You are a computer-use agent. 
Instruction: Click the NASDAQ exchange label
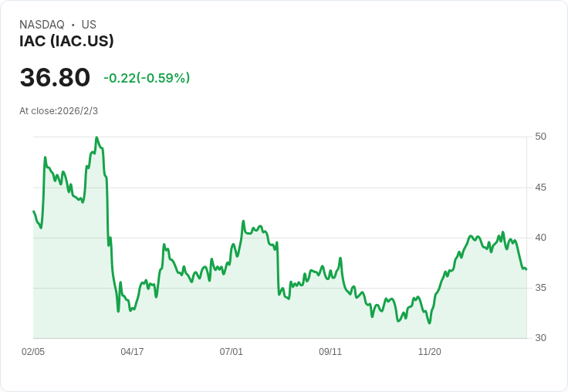click(x=42, y=25)
